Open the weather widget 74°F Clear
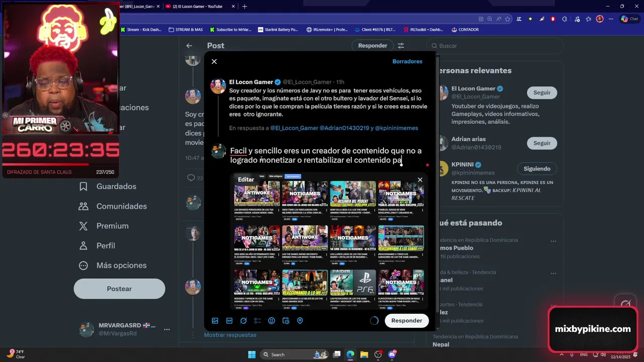The height and width of the screenshot is (362, 644). 16,354
